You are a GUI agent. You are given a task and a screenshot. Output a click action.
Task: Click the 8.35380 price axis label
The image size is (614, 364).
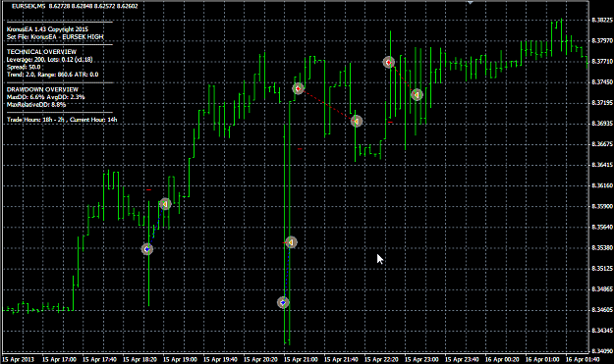(x=602, y=248)
